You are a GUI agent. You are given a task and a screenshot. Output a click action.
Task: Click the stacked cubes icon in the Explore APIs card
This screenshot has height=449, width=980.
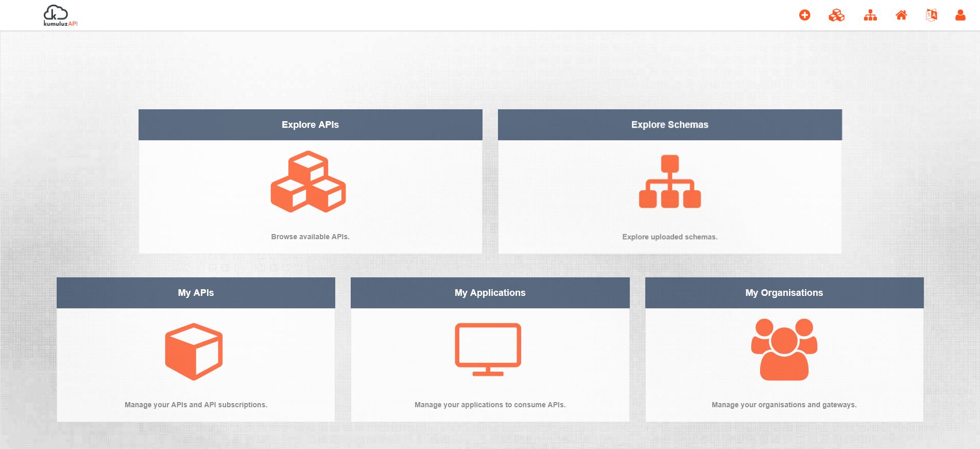tap(308, 181)
